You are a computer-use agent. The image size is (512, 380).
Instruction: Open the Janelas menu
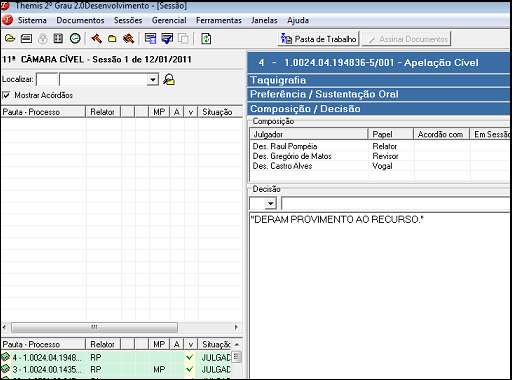tap(264, 20)
